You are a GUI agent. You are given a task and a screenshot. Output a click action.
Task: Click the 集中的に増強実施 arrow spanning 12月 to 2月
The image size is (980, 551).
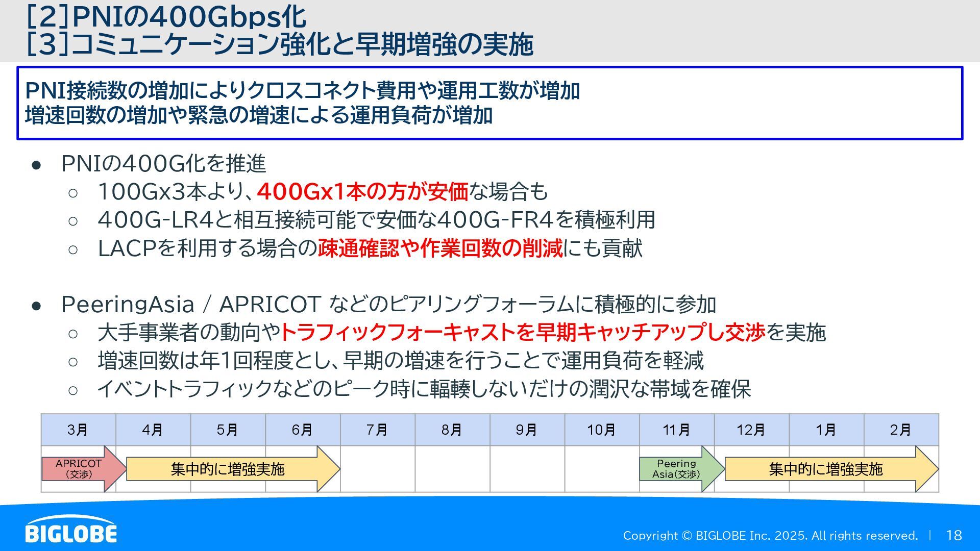click(x=831, y=469)
